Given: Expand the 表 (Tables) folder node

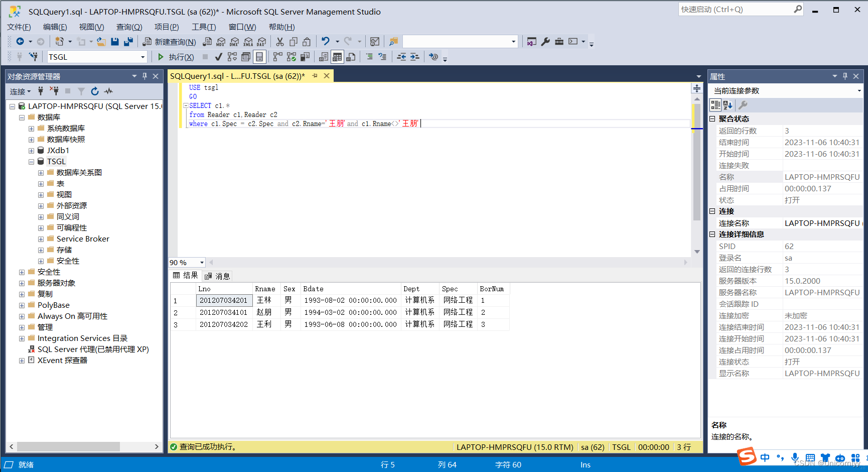Looking at the screenshot, I should 41,184.
